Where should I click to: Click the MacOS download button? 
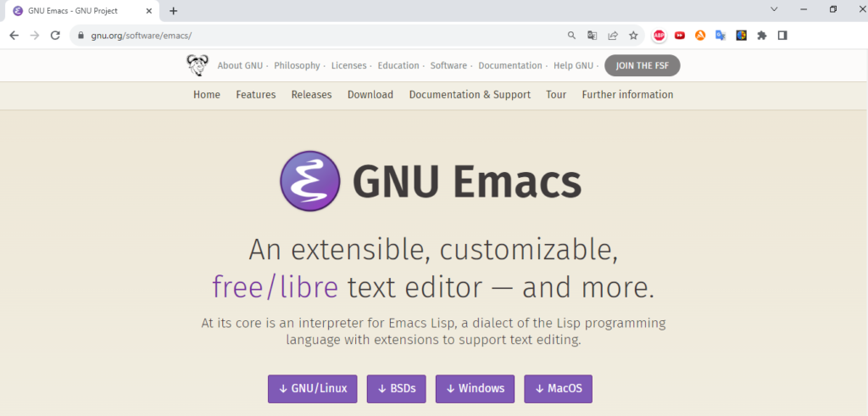click(x=558, y=389)
